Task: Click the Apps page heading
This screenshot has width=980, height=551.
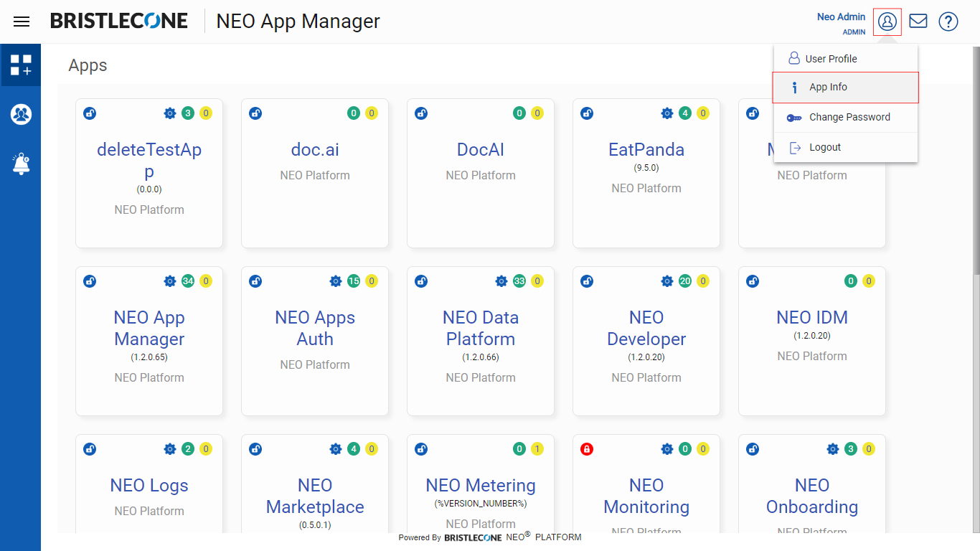Action: pyautogui.click(x=88, y=65)
